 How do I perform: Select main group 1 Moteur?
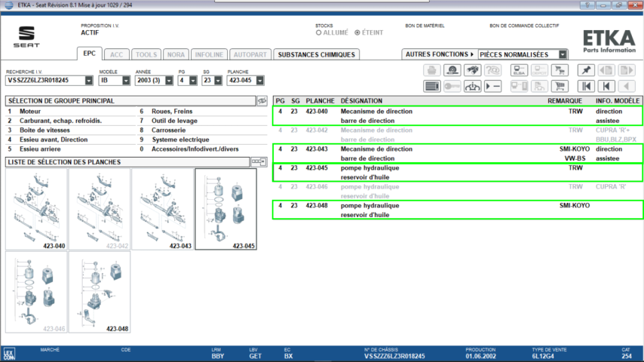(71, 112)
